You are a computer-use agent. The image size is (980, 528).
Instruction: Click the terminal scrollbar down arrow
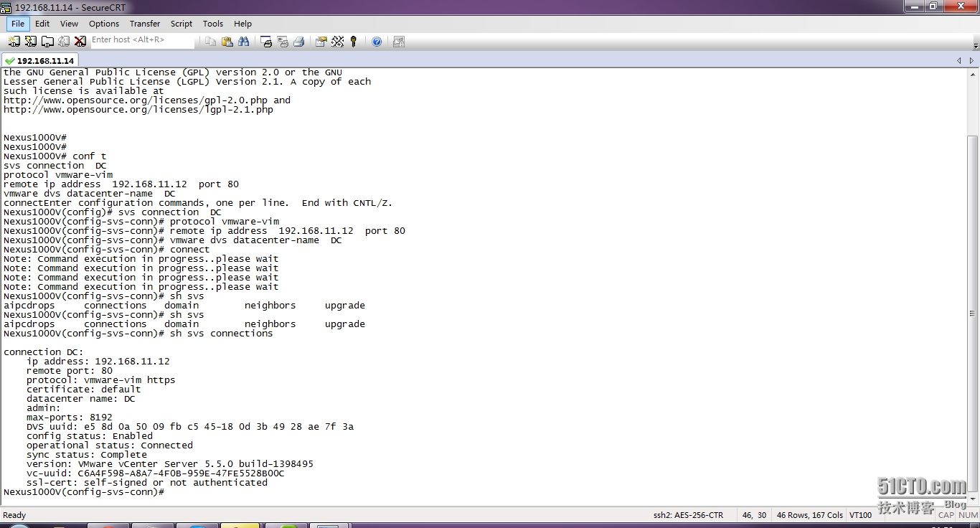(x=972, y=499)
